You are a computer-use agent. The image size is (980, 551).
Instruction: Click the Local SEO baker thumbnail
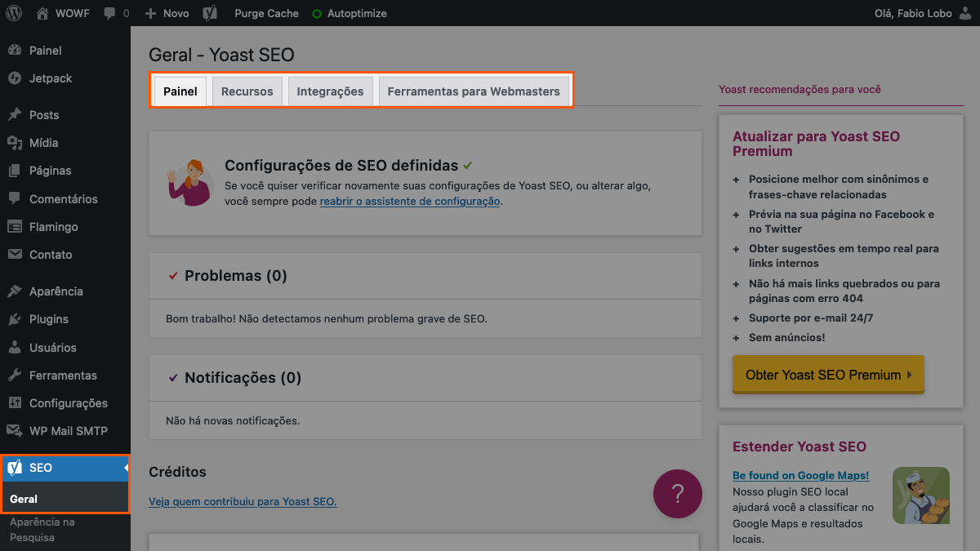point(921,495)
